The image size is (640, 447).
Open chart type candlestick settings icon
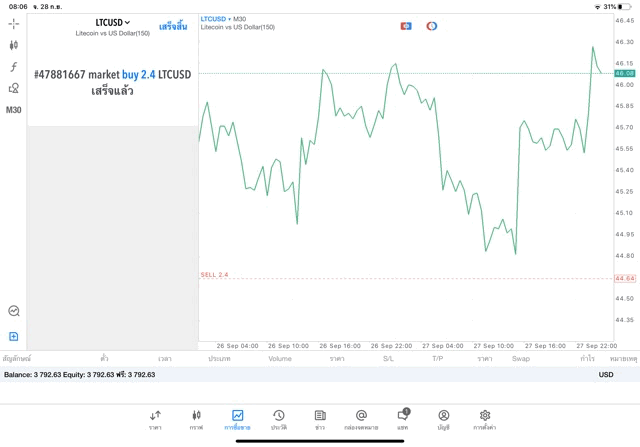coord(13,45)
